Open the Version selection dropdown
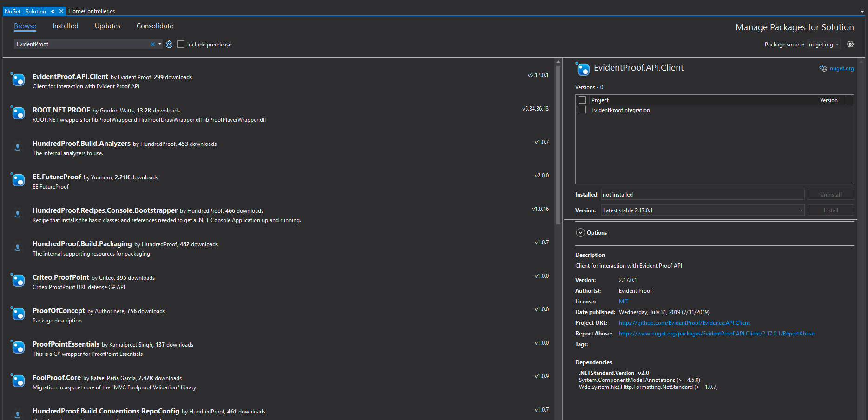 click(x=703, y=210)
